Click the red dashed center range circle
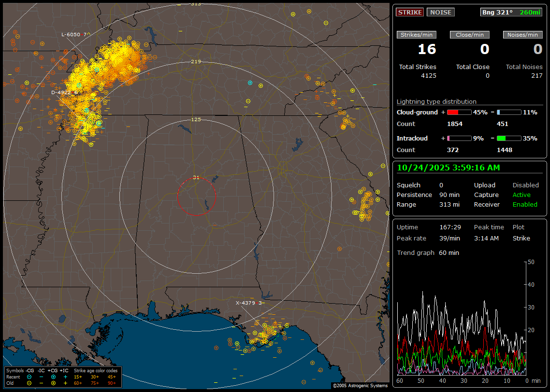This screenshot has height=392, width=550. click(x=196, y=196)
